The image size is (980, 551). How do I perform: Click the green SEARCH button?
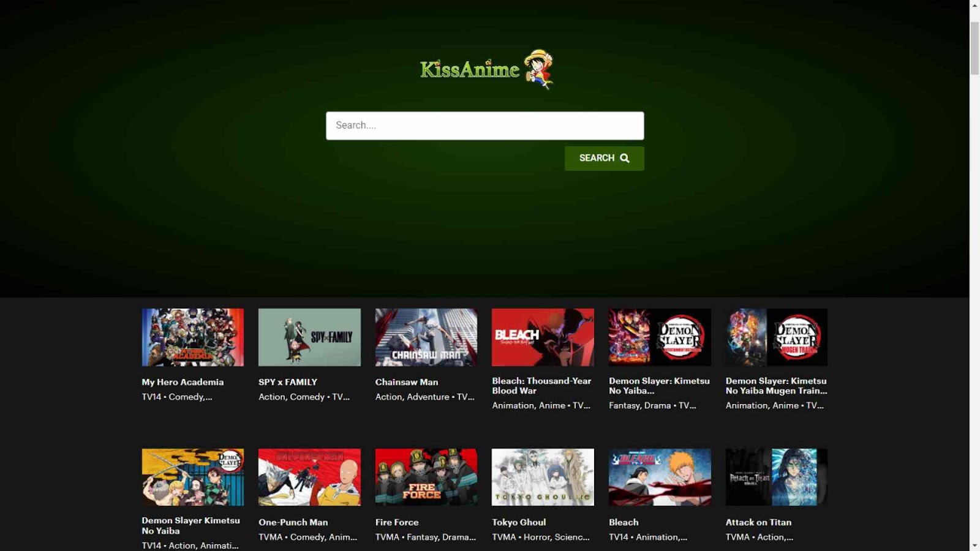point(604,158)
